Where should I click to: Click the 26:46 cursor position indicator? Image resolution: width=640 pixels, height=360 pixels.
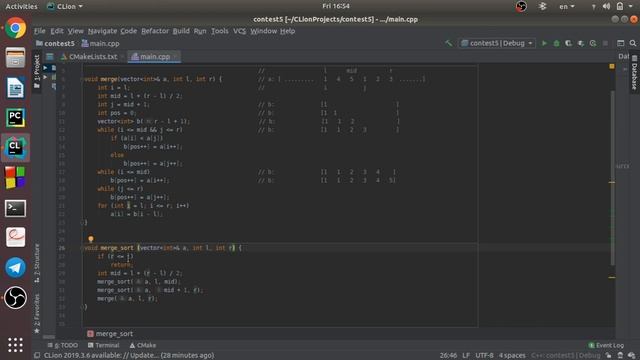448,355
